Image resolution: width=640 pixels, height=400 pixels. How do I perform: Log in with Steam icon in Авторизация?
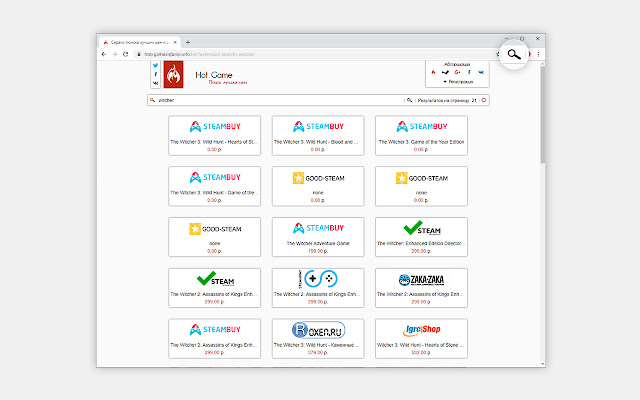(445, 72)
